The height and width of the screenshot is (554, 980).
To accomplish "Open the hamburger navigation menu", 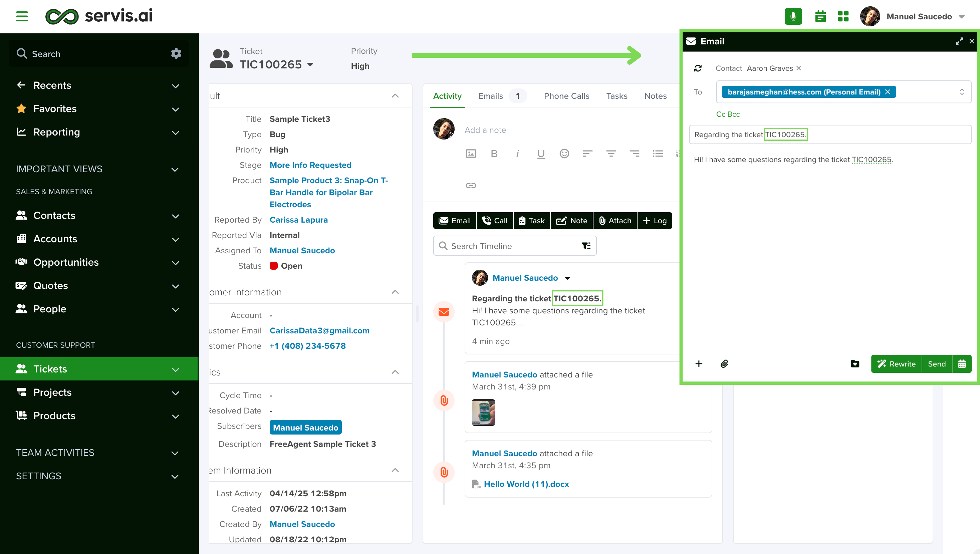I will [x=22, y=16].
